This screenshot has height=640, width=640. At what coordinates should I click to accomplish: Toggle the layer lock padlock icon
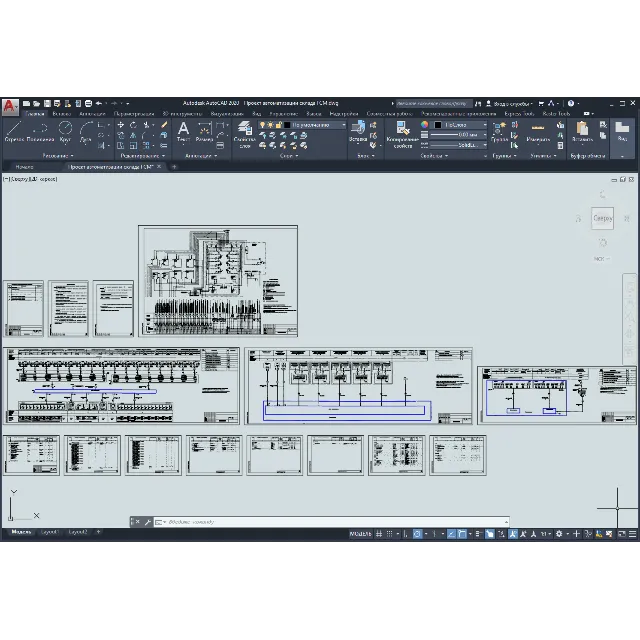279,125
